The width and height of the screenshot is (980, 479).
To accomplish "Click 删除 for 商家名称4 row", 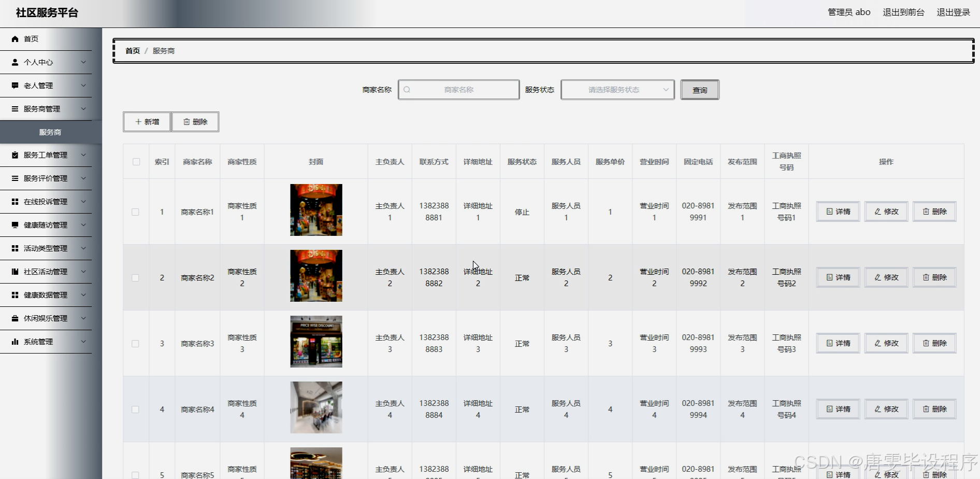I will tap(934, 409).
